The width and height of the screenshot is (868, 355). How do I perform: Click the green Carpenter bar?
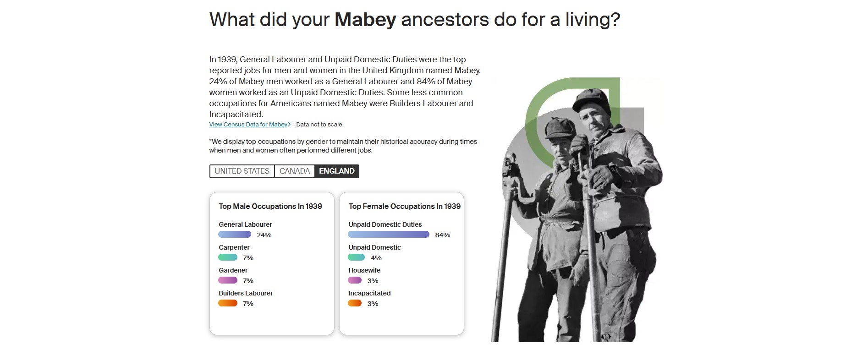tap(228, 257)
